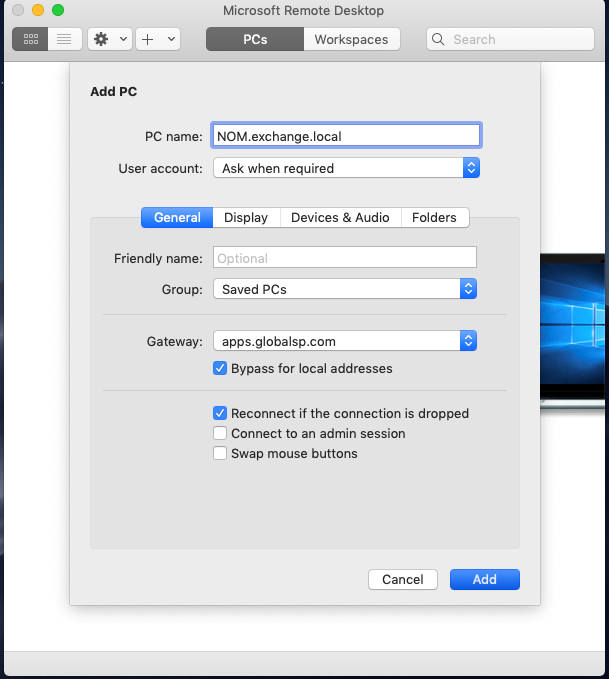Screen dimensions: 609x679
Task: Click the search magnifier icon
Action: click(x=440, y=40)
